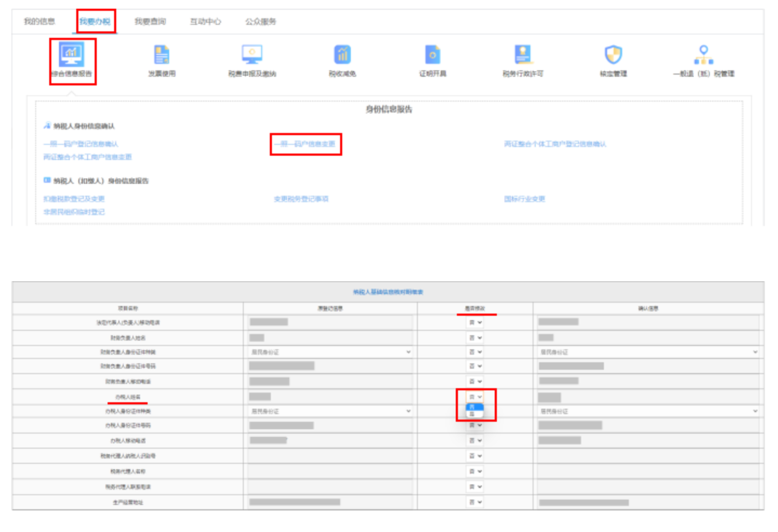
Task: Open the 综合信息报告 module icon
Action: [x=73, y=55]
